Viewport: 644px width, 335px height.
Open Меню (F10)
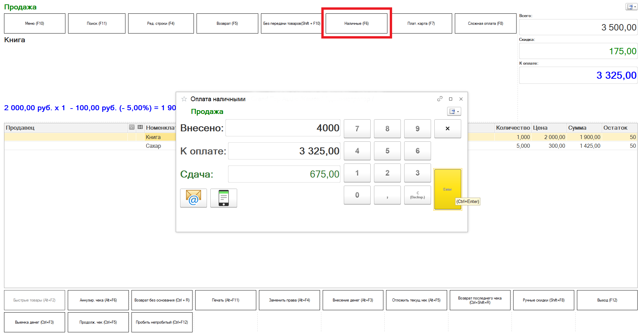point(35,23)
